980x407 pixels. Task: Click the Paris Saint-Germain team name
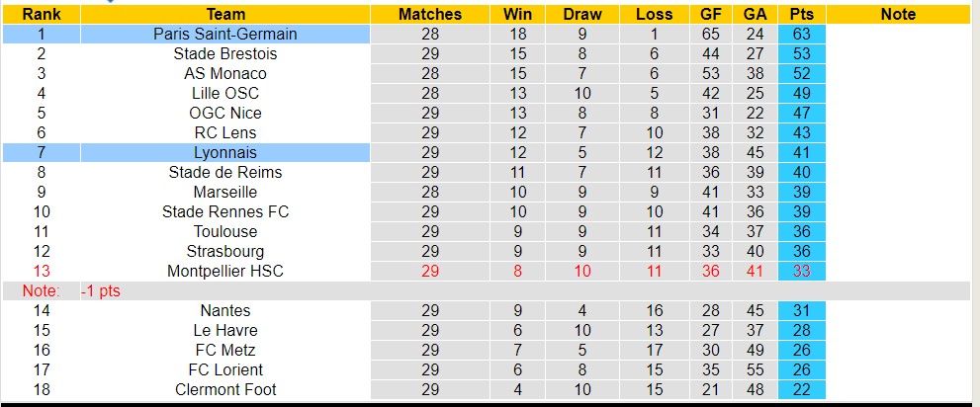[225, 34]
